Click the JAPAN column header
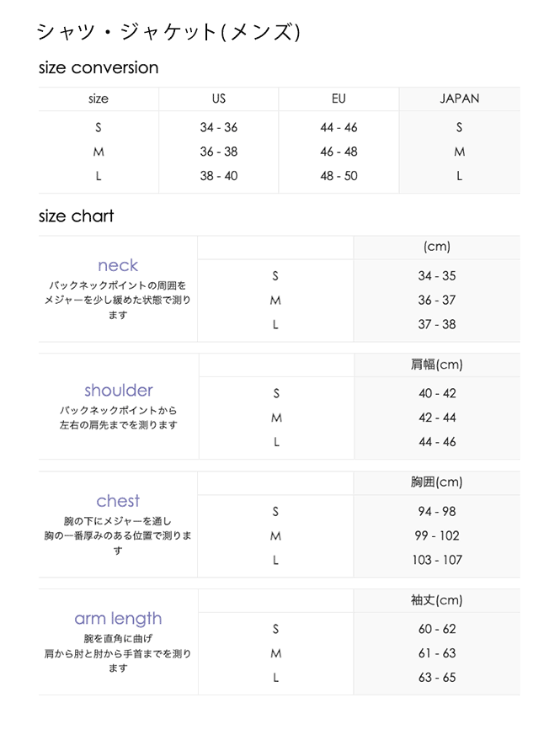The height and width of the screenshot is (740, 560). (459, 98)
